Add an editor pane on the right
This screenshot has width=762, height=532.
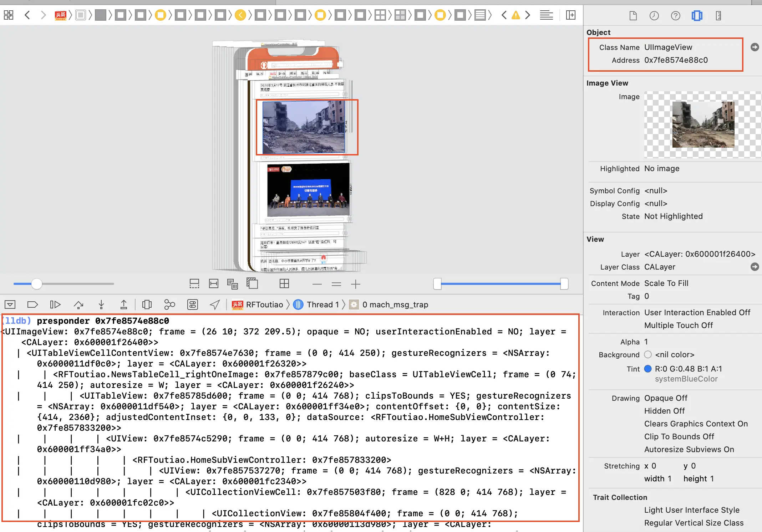point(571,15)
